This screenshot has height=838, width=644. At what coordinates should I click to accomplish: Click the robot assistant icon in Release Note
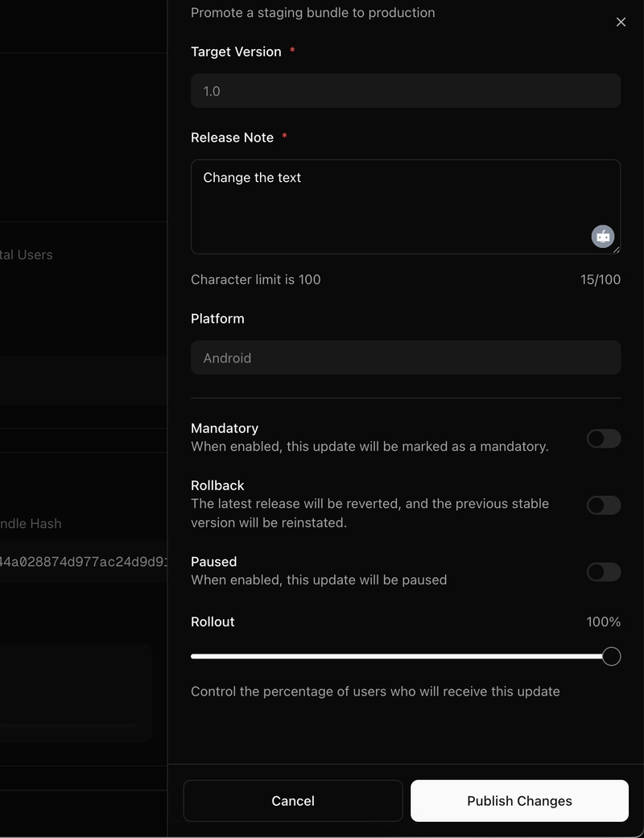click(603, 236)
